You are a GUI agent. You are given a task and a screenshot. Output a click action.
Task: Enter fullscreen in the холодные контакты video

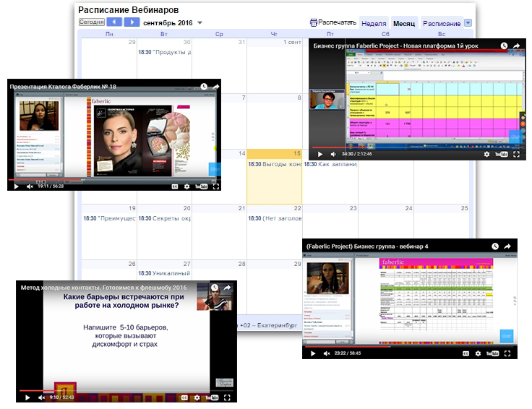click(227, 397)
